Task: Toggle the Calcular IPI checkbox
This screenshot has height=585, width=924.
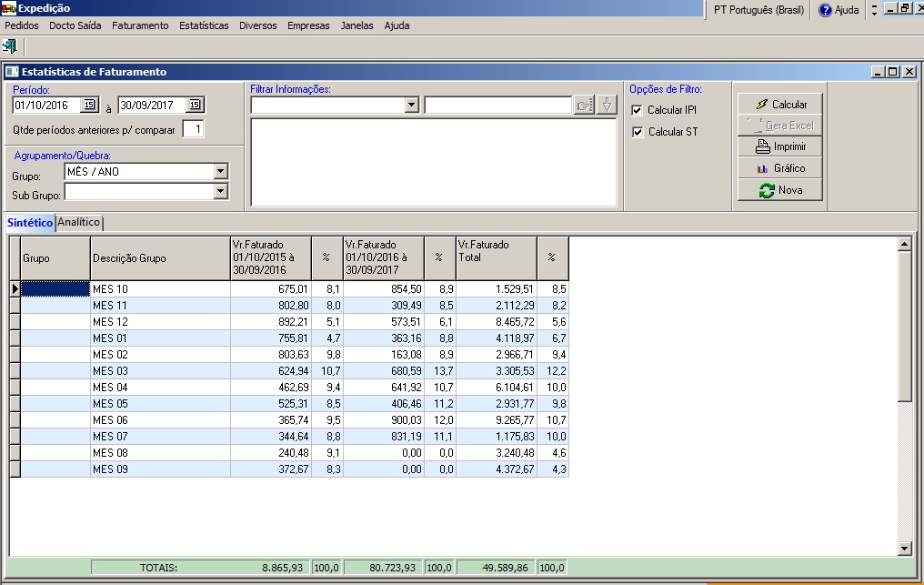Action: point(637,110)
